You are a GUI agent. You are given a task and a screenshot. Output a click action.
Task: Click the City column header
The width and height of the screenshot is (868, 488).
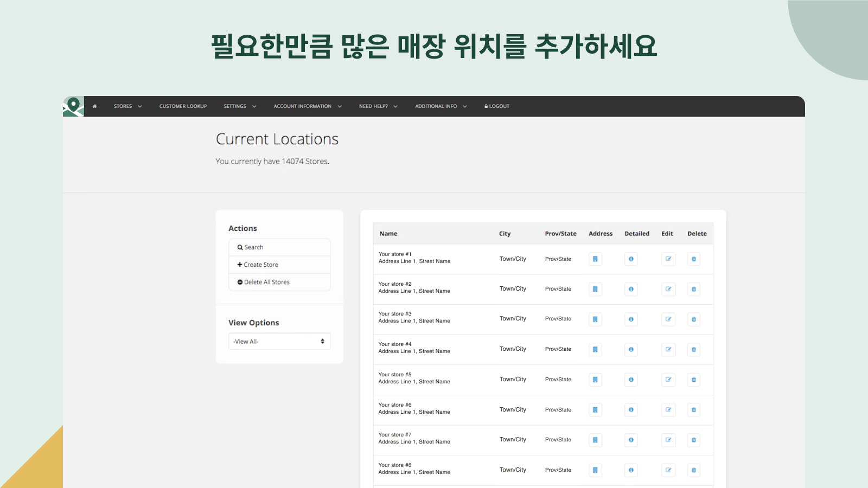tap(505, 234)
